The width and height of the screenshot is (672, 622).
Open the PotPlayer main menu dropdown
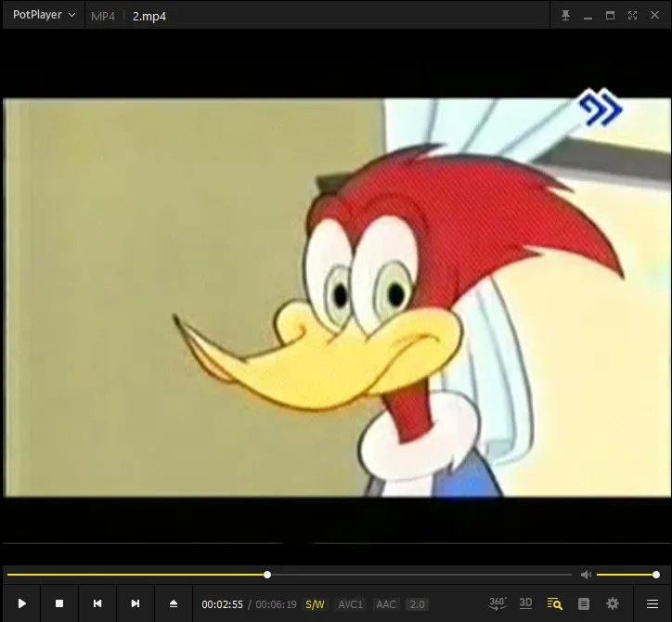(44, 15)
